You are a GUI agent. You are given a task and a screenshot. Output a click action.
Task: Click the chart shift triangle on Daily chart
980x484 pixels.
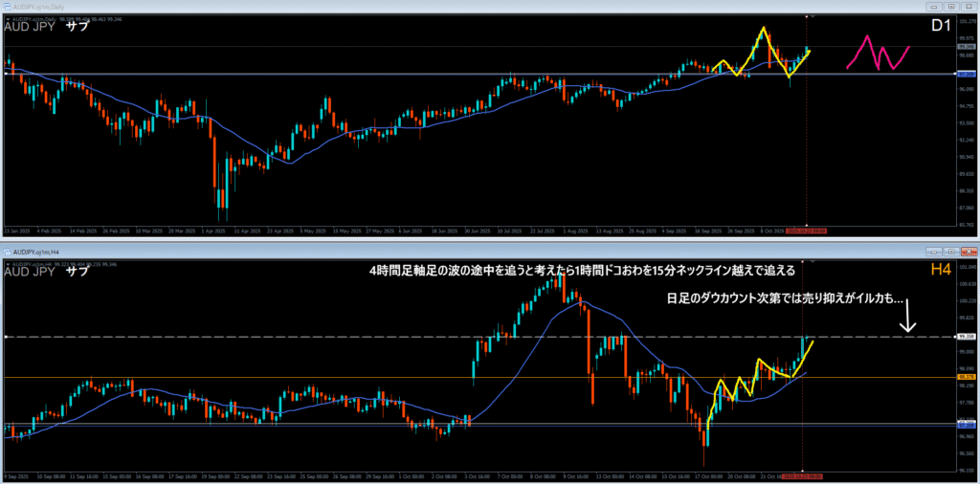tap(812, 15)
